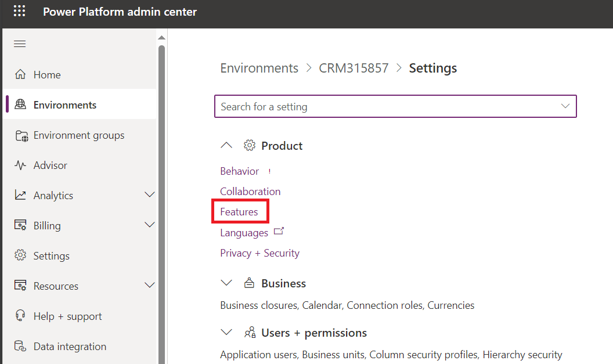Expand the Users + permissions chevron
Viewport: 613px width, 364px height.
click(x=226, y=332)
